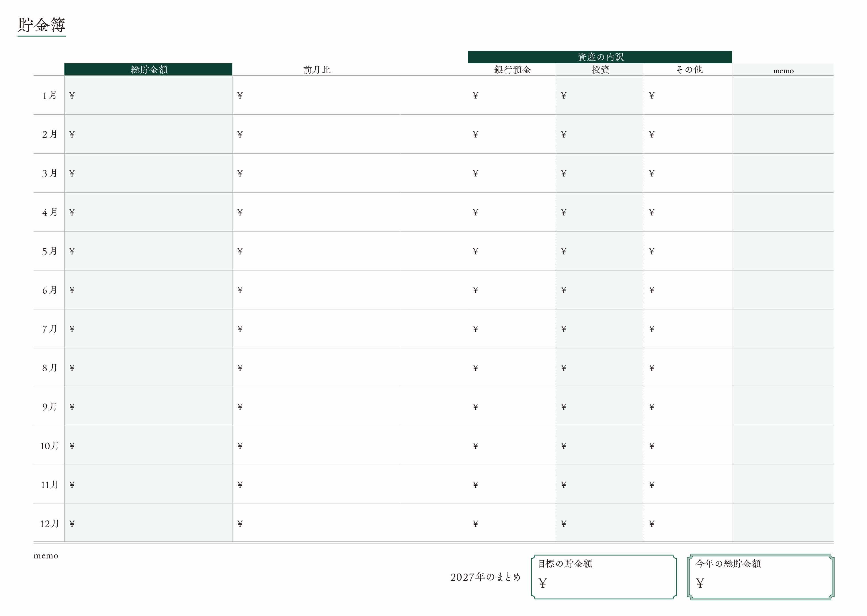Viewport: 867px width, 616px height.
Task: Click the 2月 row label
Action: pyautogui.click(x=49, y=134)
